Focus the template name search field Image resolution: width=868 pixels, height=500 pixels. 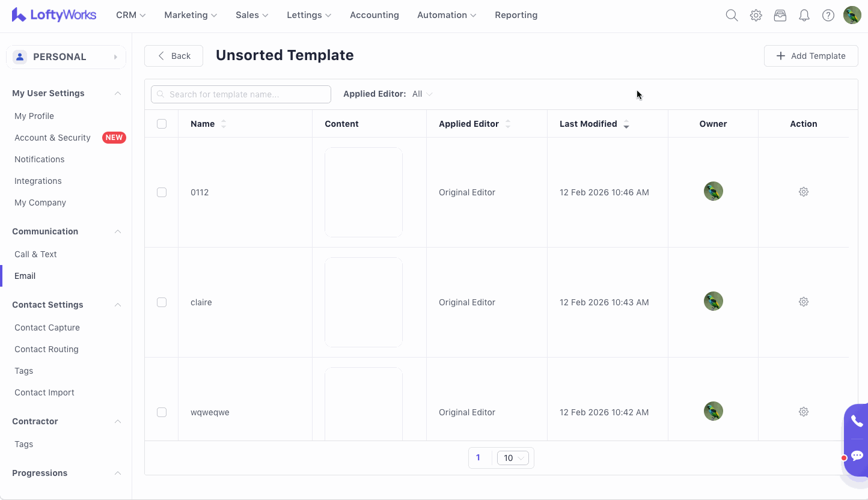(246, 94)
